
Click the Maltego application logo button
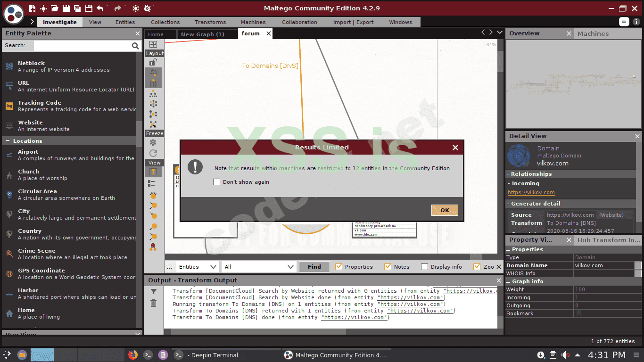point(14,13)
